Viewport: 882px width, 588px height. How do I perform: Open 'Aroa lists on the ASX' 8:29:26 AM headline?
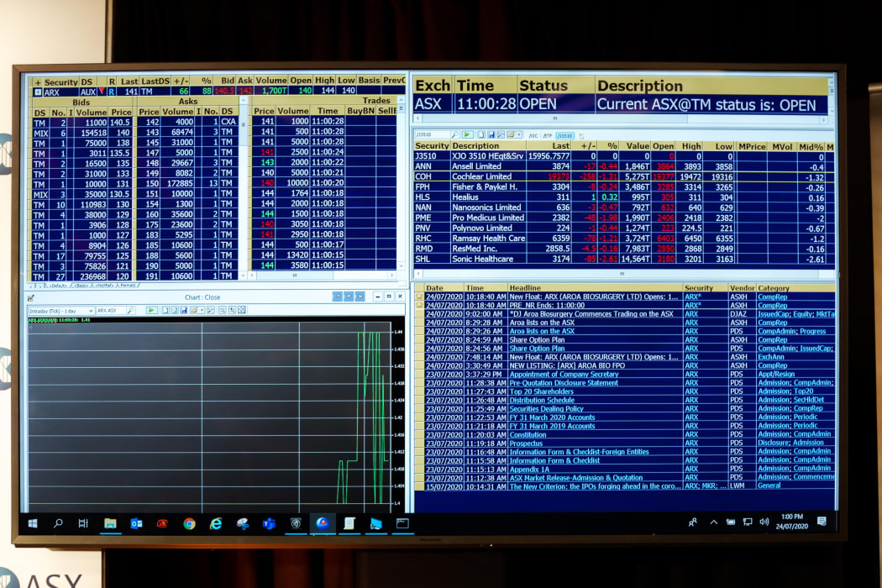(x=542, y=332)
